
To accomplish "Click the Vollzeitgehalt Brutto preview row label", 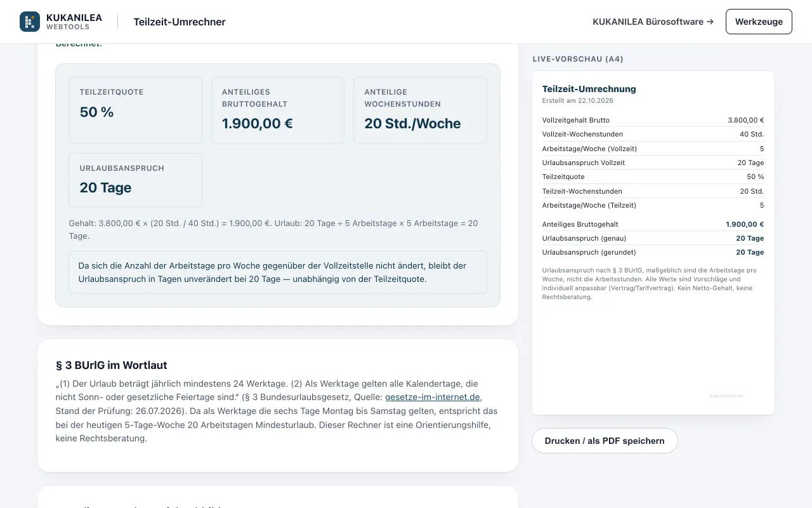I will 576,120.
